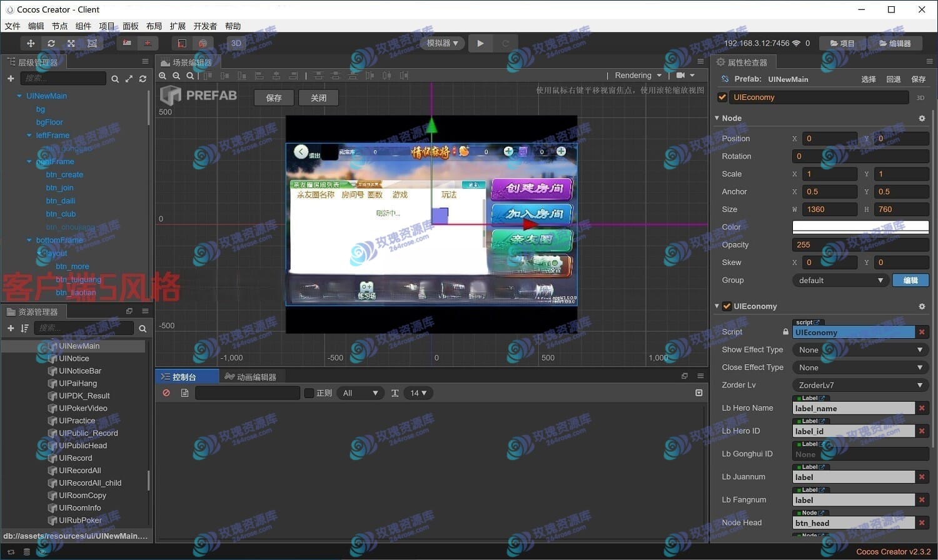The height and width of the screenshot is (560, 938).
Task: Click the Node settings gear icon
Action: pos(922,118)
